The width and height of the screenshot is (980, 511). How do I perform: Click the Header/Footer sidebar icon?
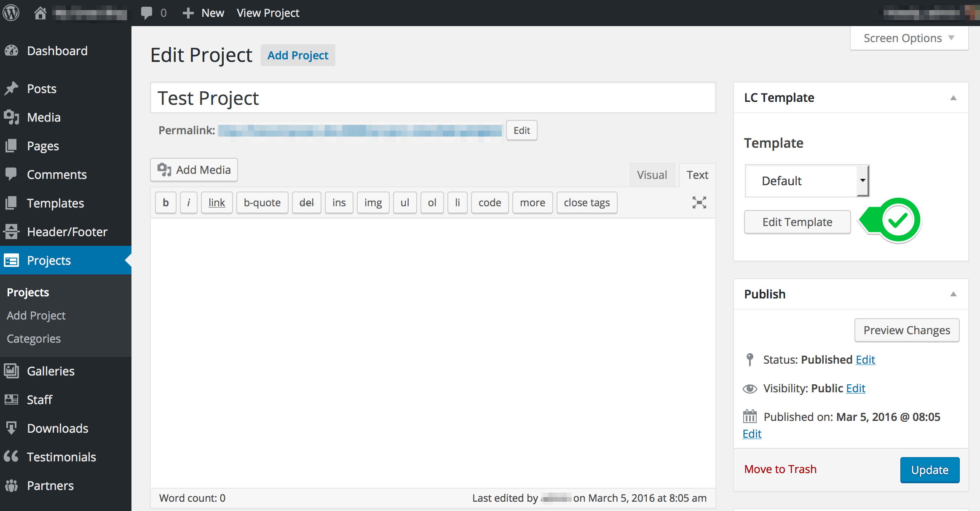click(12, 232)
